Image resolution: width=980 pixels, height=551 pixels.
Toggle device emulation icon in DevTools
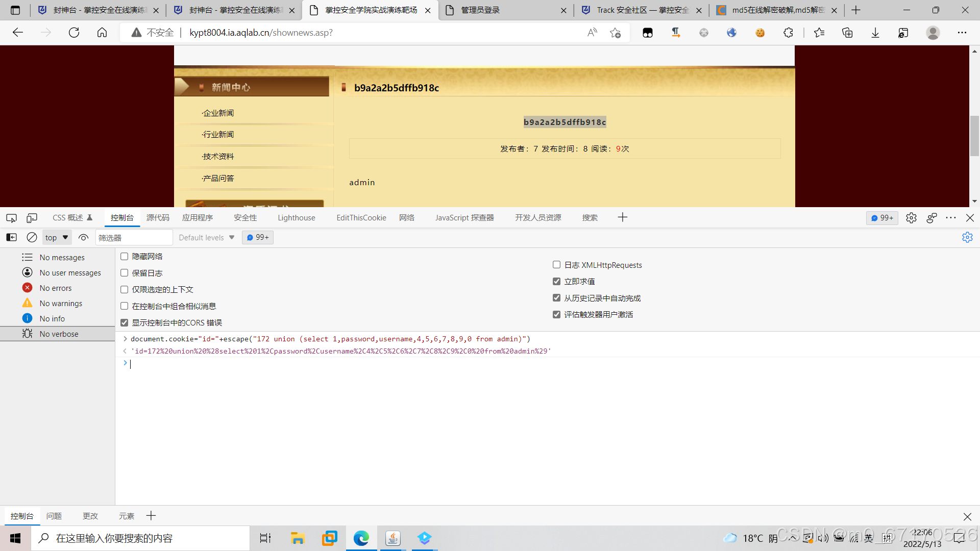click(32, 218)
